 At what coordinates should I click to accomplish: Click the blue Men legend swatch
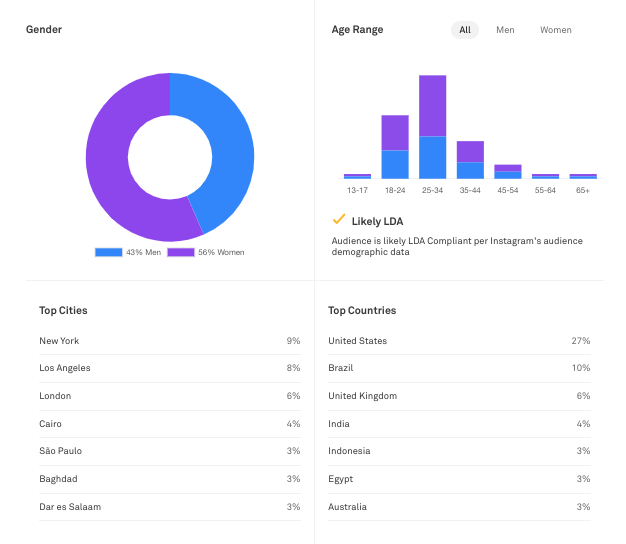(x=108, y=252)
